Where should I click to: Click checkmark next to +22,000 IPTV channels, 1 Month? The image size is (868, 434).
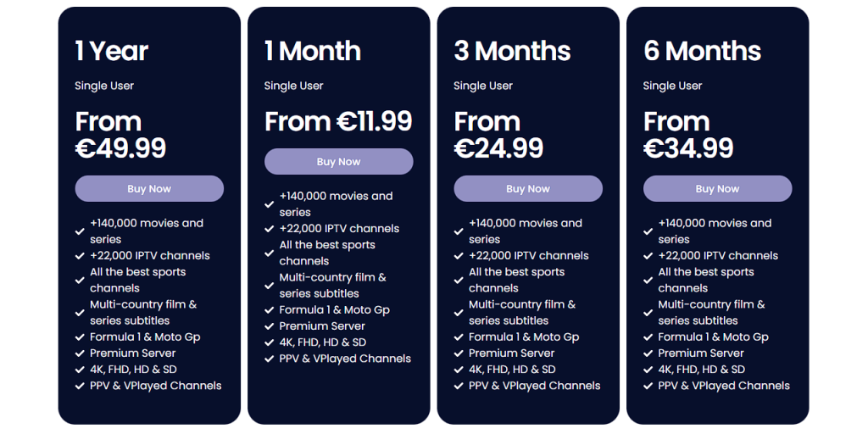270,229
